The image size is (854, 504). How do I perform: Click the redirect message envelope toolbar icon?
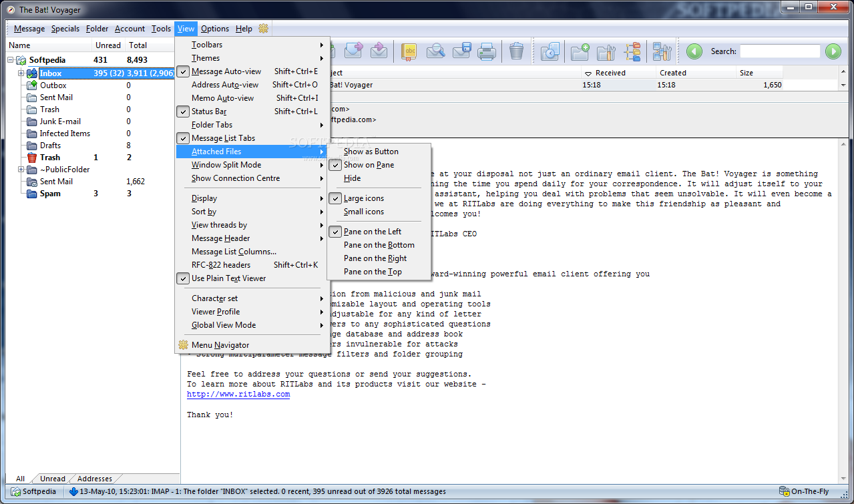(x=379, y=51)
